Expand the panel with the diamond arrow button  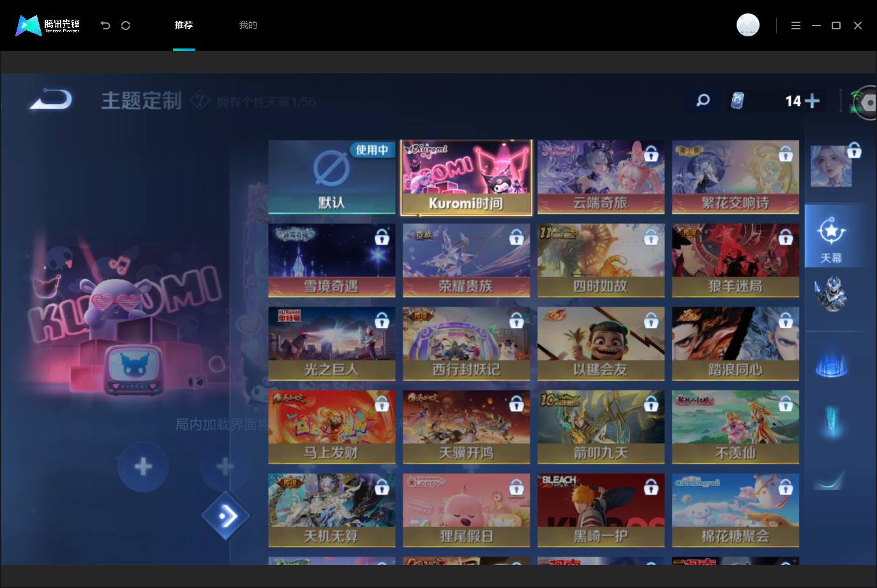(225, 515)
